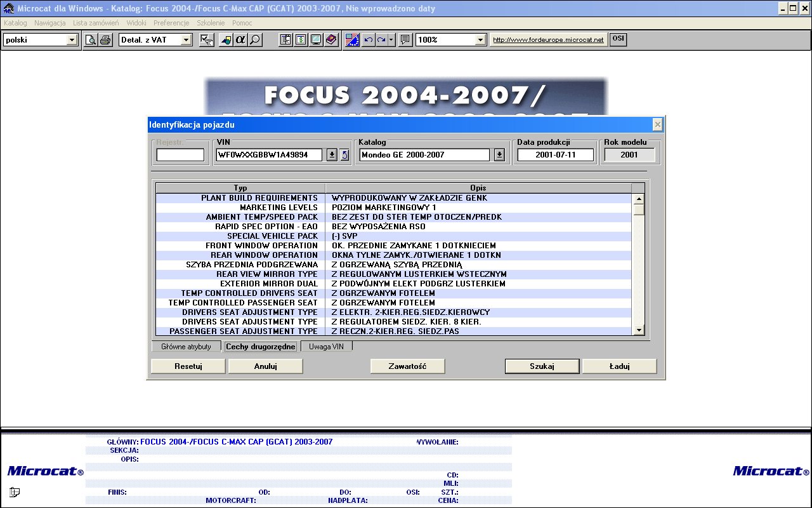Click into the VIN input field
The width and height of the screenshot is (812, 508).
(269, 155)
